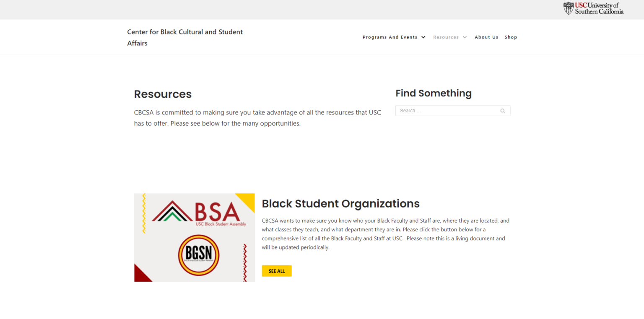Click the USC shield logo icon
Viewport: 644px width, 319px height.
click(x=568, y=8)
